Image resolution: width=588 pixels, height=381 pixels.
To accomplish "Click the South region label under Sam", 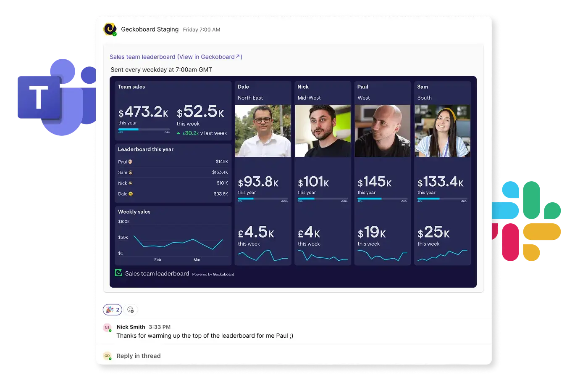I will pyautogui.click(x=425, y=98).
